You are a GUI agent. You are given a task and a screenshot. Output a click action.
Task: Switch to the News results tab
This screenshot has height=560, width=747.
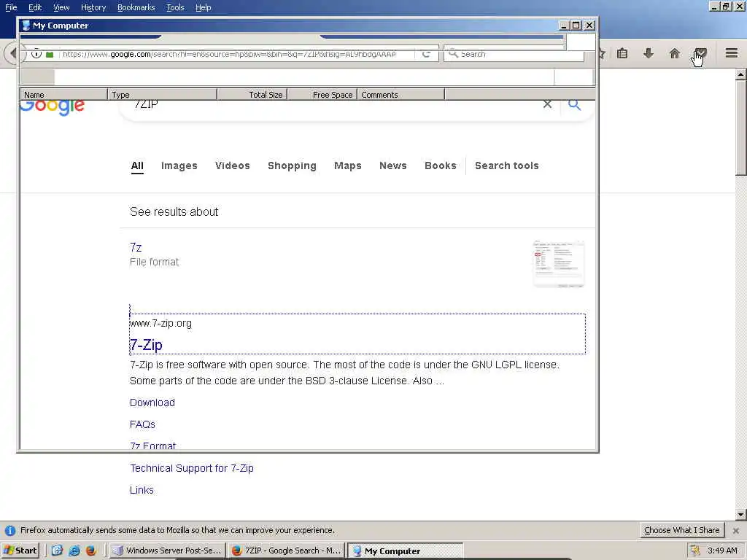tap(393, 166)
